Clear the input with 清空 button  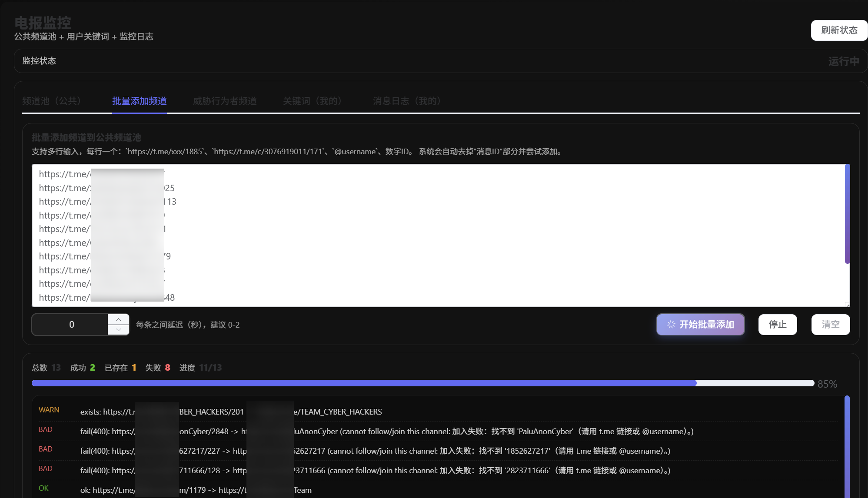pos(830,324)
